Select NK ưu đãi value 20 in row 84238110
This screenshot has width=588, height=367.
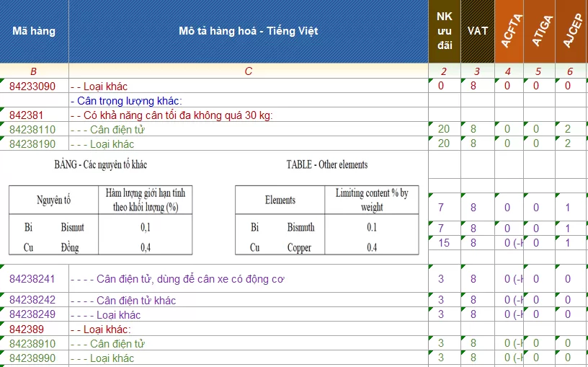[x=445, y=129]
